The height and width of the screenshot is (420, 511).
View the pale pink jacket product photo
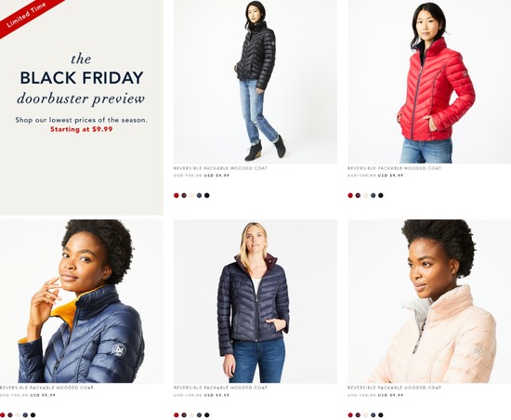[429, 301]
